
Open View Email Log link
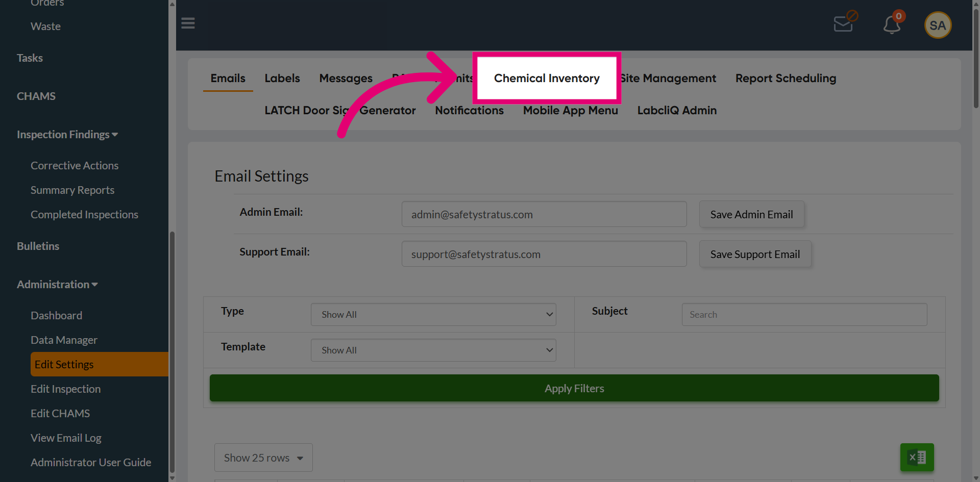coord(66,438)
